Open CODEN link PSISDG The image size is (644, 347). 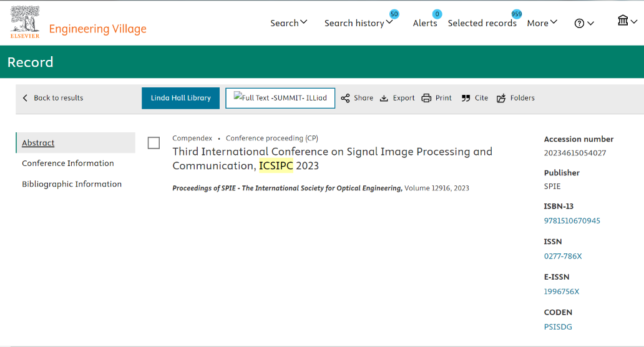558,326
